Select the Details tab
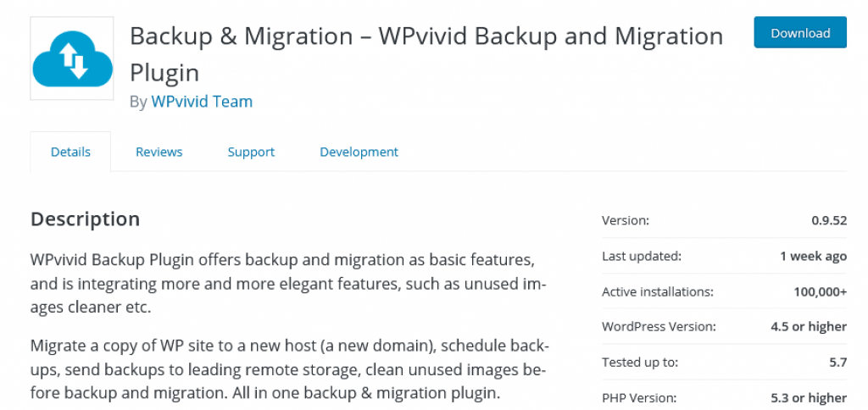Viewport: 868px width, 410px height. pos(70,152)
